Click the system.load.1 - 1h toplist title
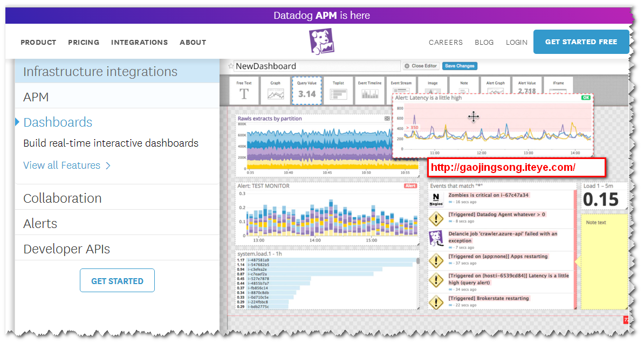This screenshot has height=345, width=644. pos(259,254)
